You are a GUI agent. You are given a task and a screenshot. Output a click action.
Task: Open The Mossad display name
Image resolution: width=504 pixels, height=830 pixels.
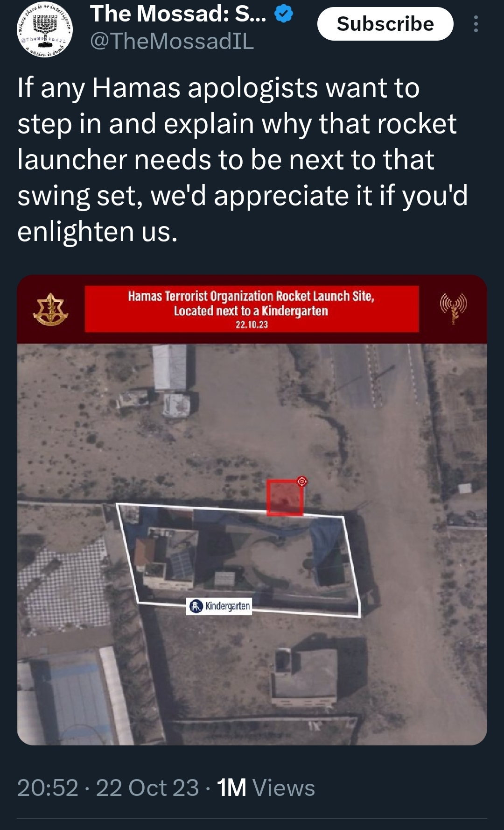[x=178, y=14]
